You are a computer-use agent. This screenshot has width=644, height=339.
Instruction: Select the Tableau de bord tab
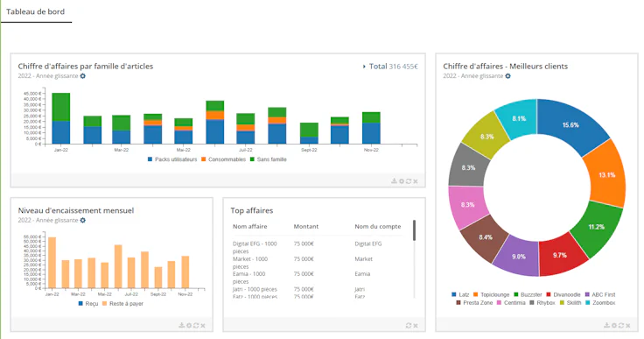click(35, 11)
